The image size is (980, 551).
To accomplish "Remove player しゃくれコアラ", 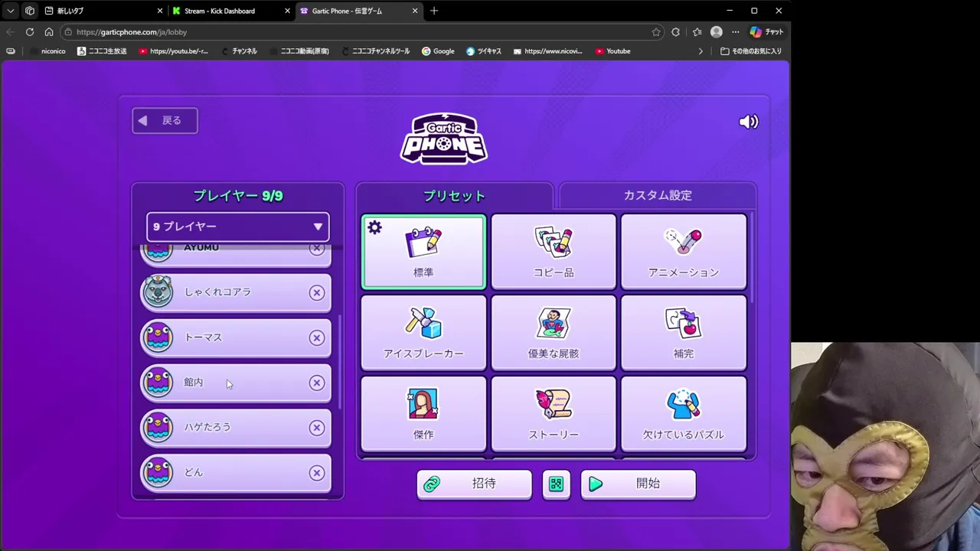I will (316, 292).
